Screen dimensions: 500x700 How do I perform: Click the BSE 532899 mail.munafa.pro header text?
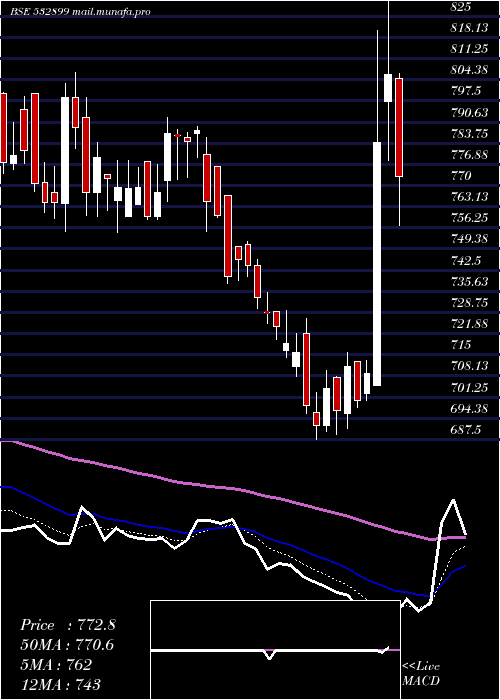pyautogui.click(x=81, y=12)
